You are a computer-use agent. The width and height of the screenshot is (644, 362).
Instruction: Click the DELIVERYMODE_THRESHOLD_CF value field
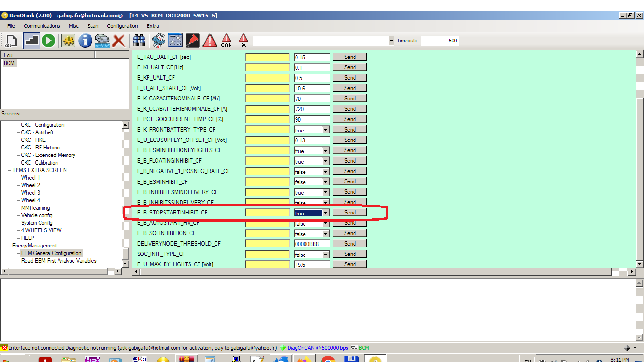tap(312, 244)
